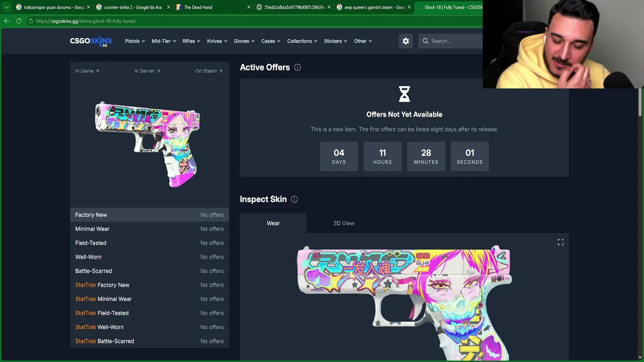Image resolution: width=644 pixels, height=362 pixels.
Task: Select the 3D View tab
Action: 344,223
